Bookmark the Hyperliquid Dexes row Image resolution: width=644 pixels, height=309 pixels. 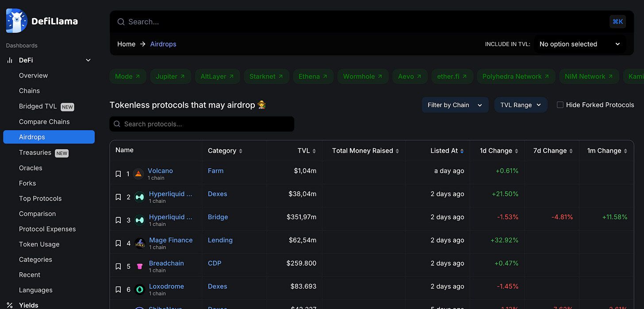118,197
